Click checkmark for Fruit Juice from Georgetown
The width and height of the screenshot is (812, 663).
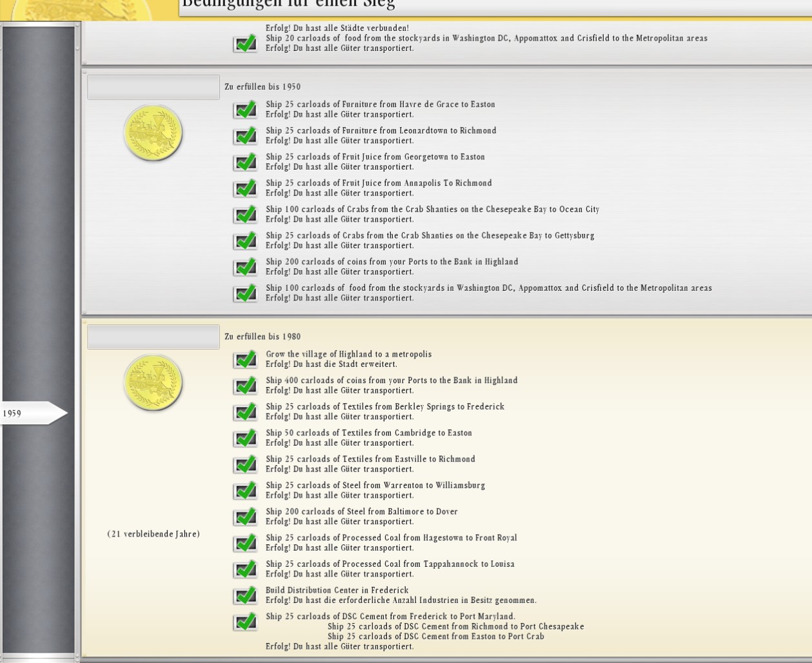[245, 162]
